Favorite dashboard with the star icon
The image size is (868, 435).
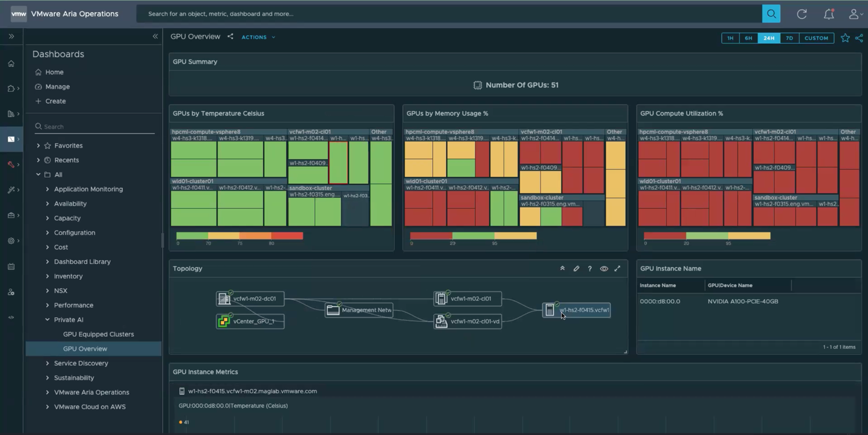[x=845, y=38]
